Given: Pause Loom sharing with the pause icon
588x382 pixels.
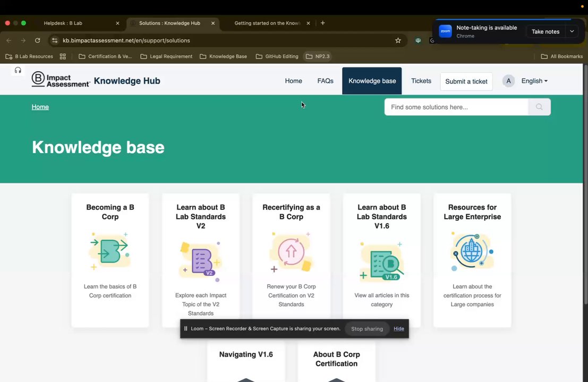Looking at the screenshot, I should pyautogui.click(x=185, y=328).
